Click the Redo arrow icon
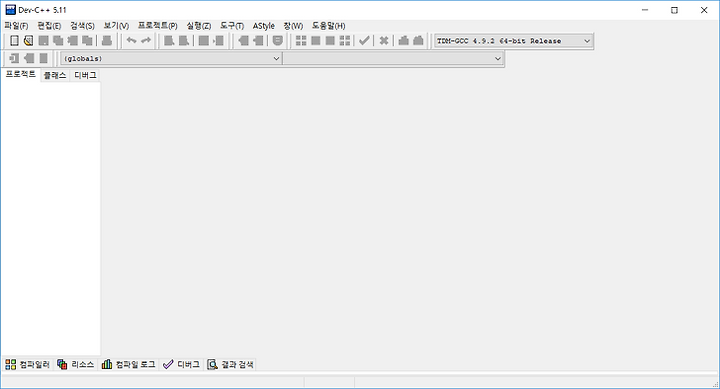The image size is (720, 389). tap(146, 41)
